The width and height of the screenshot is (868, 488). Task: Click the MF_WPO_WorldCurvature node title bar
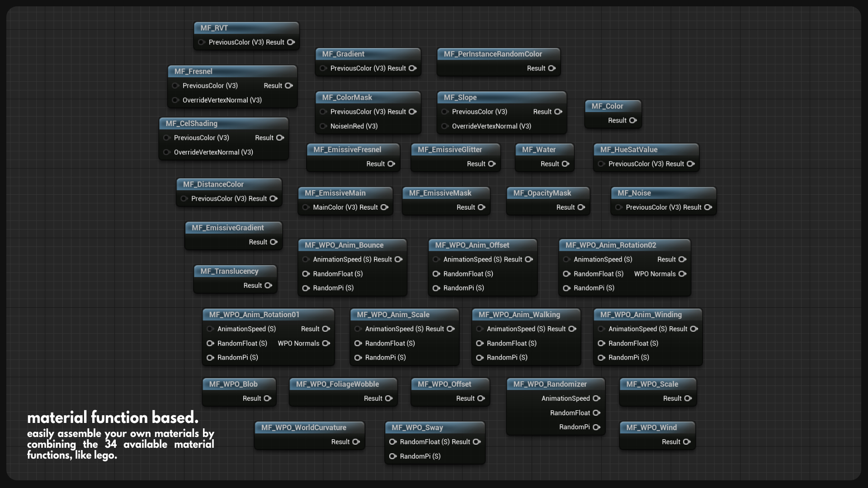304,427
